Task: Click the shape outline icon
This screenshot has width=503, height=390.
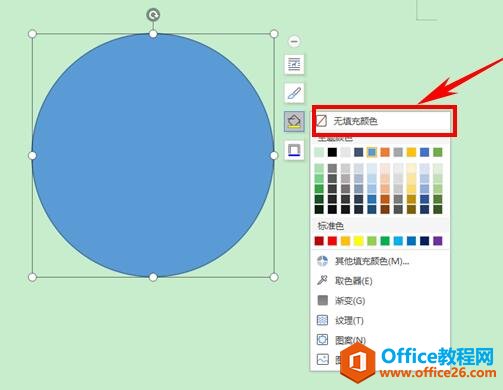Action: tap(294, 150)
